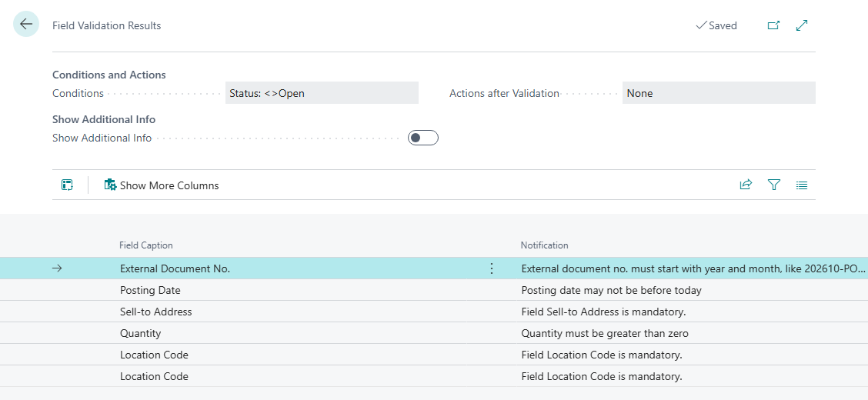Click 'Field Sell-to Address is mandatory.'

click(x=603, y=312)
